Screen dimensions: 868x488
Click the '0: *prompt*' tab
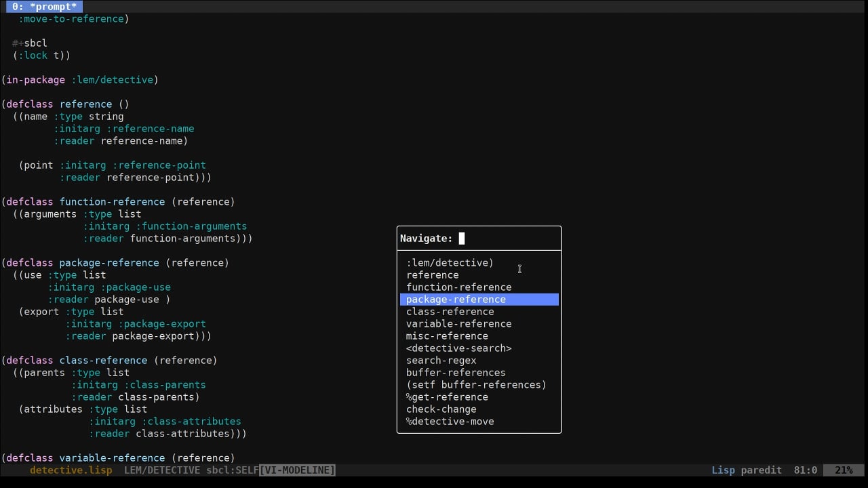pyautogui.click(x=44, y=7)
